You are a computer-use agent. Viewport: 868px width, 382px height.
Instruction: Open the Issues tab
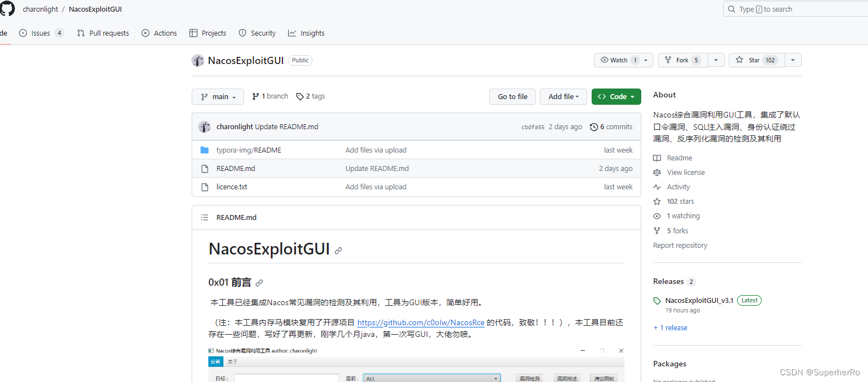pos(41,33)
